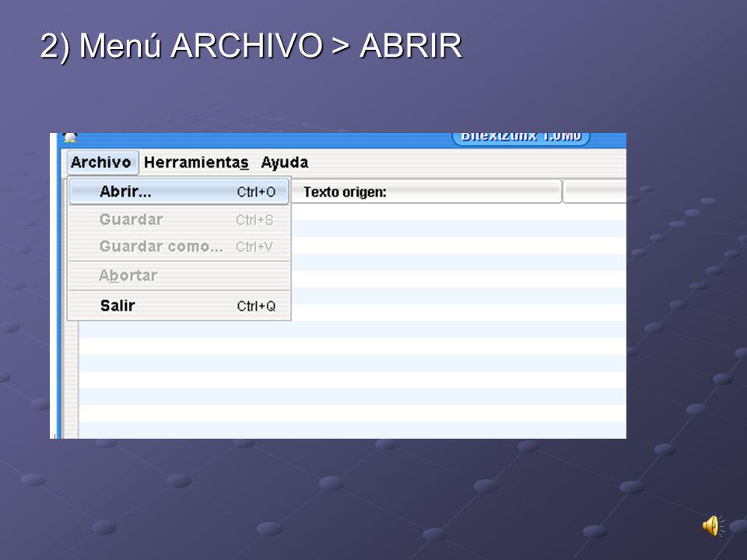Select the greyed Guardar menu entry
Screen dimensions: 747x560
click(x=179, y=219)
